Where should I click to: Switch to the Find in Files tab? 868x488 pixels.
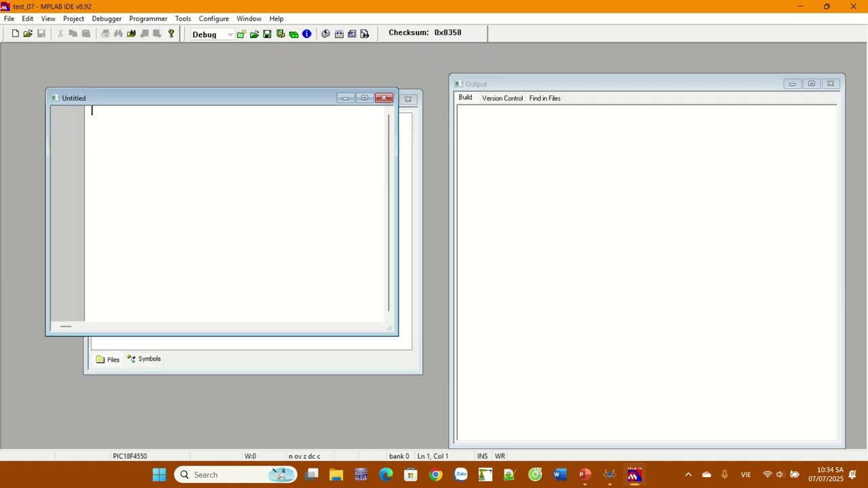(x=545, y=98)
